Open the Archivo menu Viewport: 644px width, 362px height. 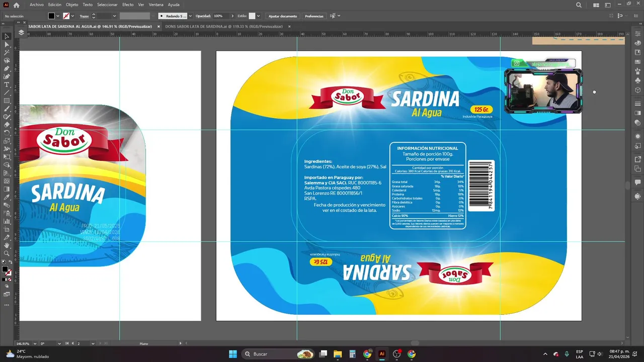tap(36, 5)
